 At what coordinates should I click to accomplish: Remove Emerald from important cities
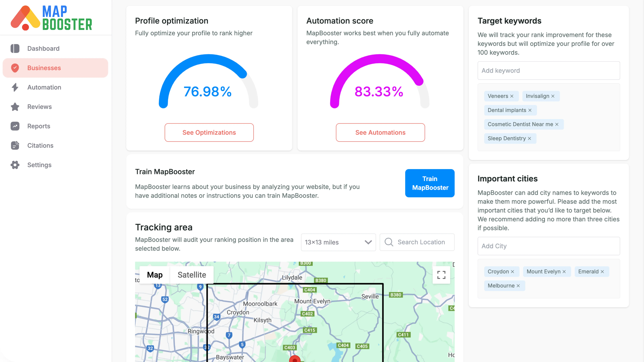[602, 272]
